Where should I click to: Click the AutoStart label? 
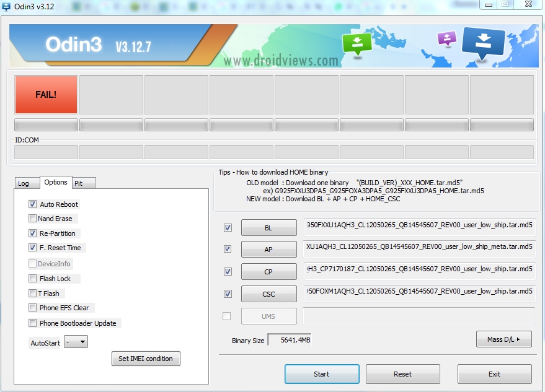point(45,343)
